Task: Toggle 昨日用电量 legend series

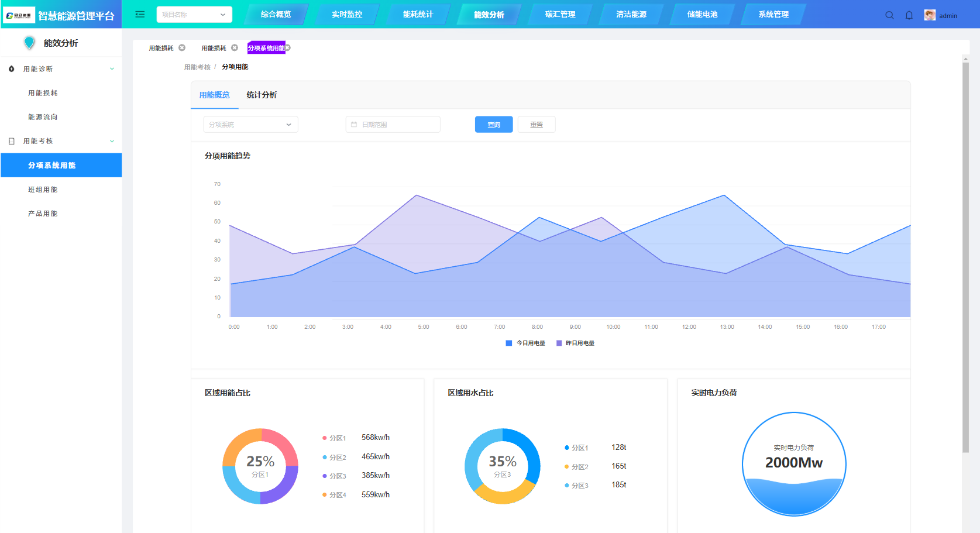Action: click(x=575, y=343)
